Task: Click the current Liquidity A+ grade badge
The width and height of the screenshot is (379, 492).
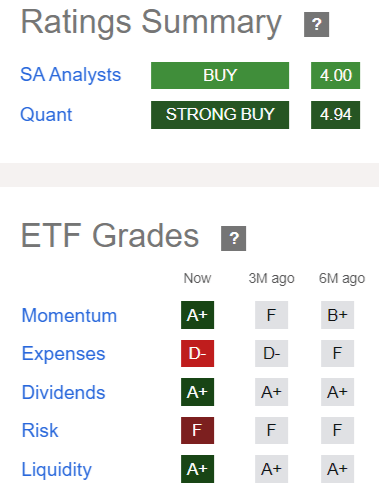Action: pyautogui.click(x=197, y=469)
